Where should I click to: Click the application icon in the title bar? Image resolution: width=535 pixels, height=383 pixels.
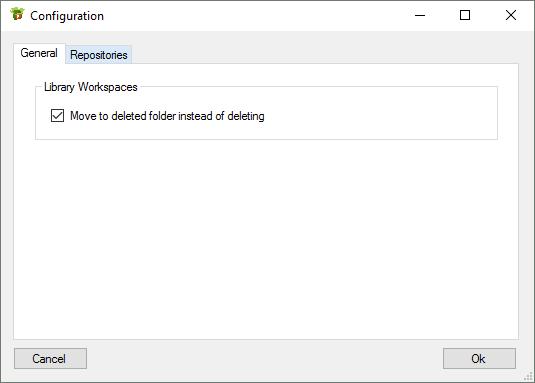pyautogui.click(x=17, y=15)
